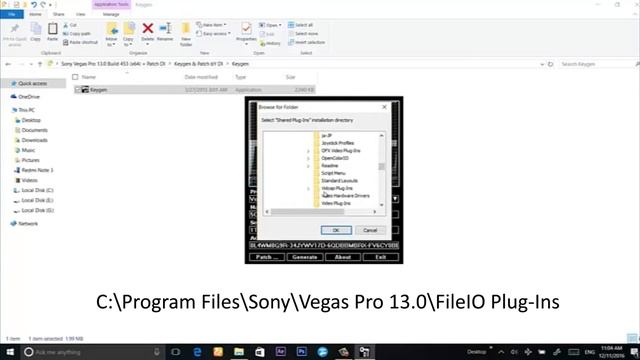
Task: Open New item dropdown
Action: 211,25
